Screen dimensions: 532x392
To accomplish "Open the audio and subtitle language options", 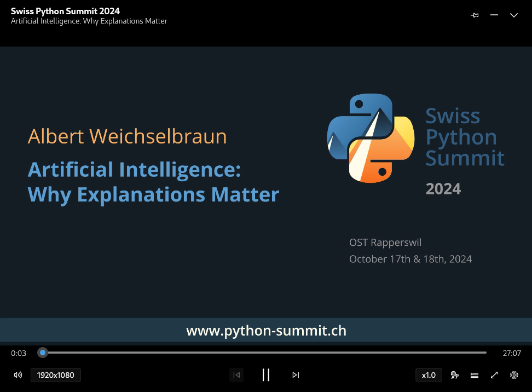I will [x=455, y=375].
